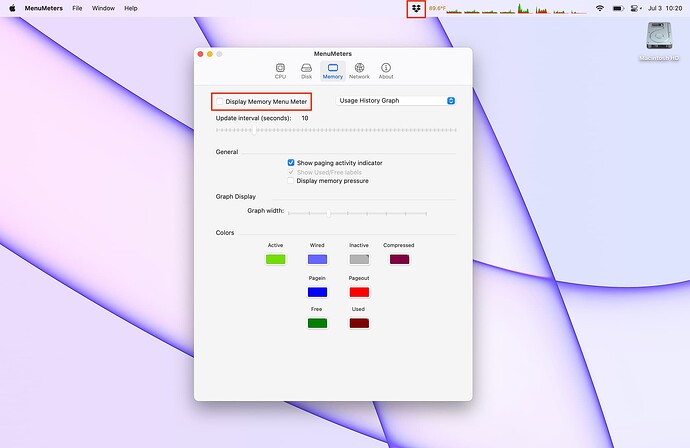Edit the Compressed color swatch
Screen dimensions: 690x448
click(400, 259)
